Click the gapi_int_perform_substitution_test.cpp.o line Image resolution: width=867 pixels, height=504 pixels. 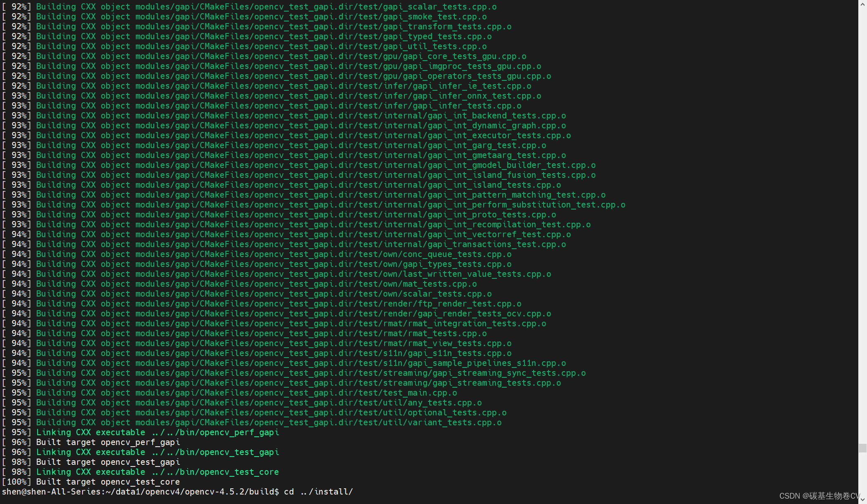[314, 205]
